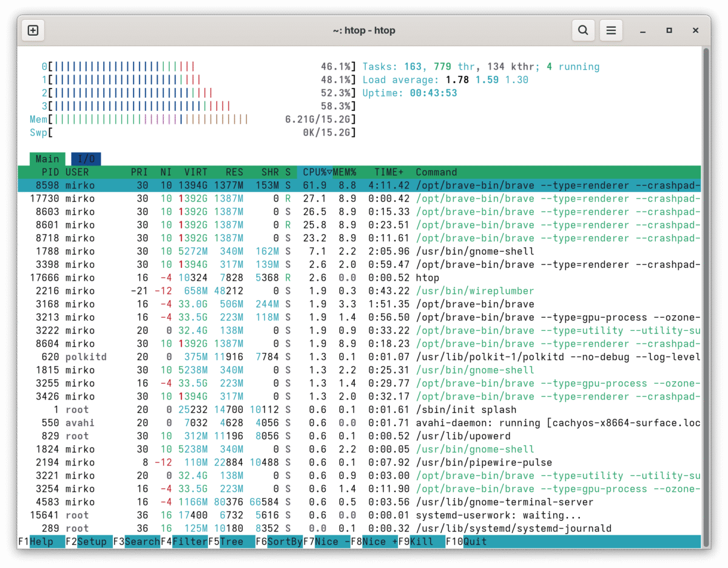Open the hamburger menu in titlebar
Image resolution: width=728 pixels, height=568 pixels.
coord(612,30)
